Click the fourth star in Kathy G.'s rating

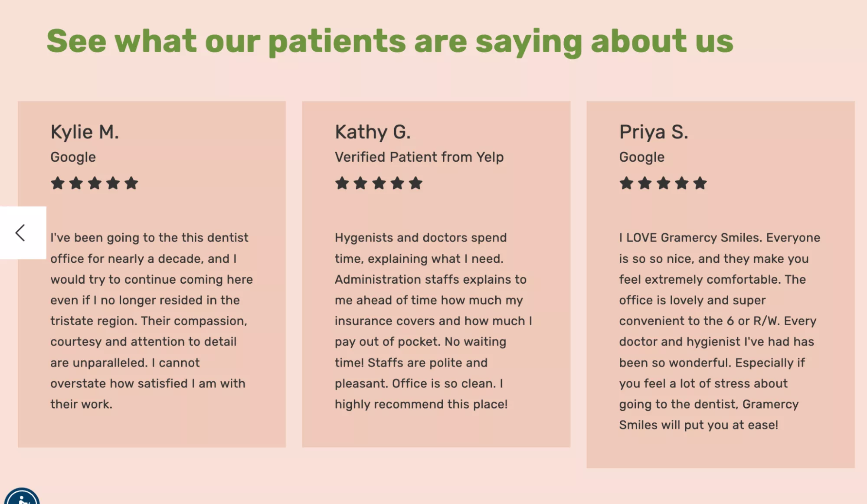click(396, 183)
